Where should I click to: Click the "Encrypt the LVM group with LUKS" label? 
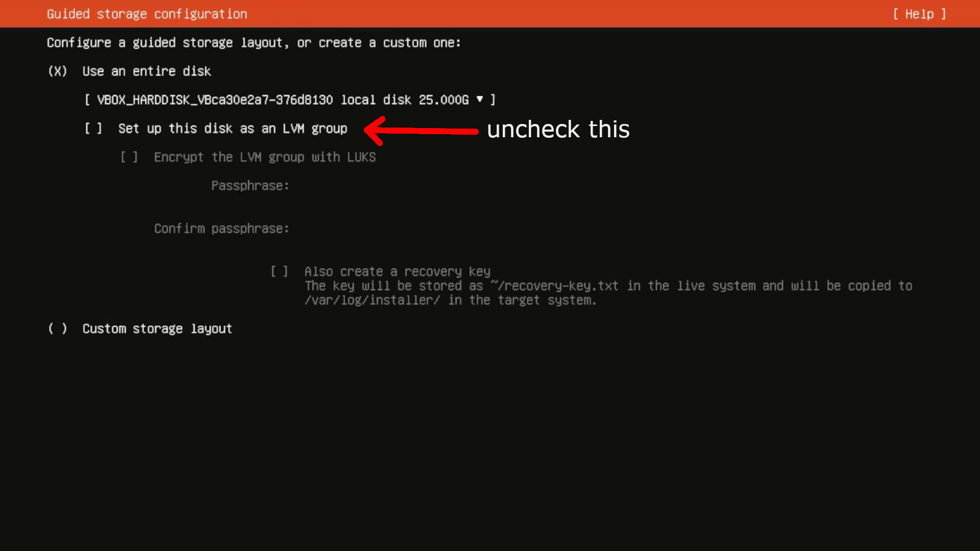[x=265, y=157]
